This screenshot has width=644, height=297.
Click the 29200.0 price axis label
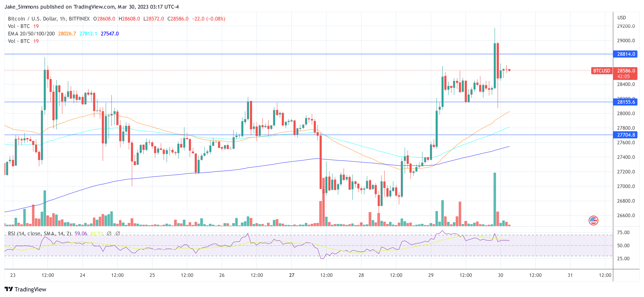[x=626, y=26]
